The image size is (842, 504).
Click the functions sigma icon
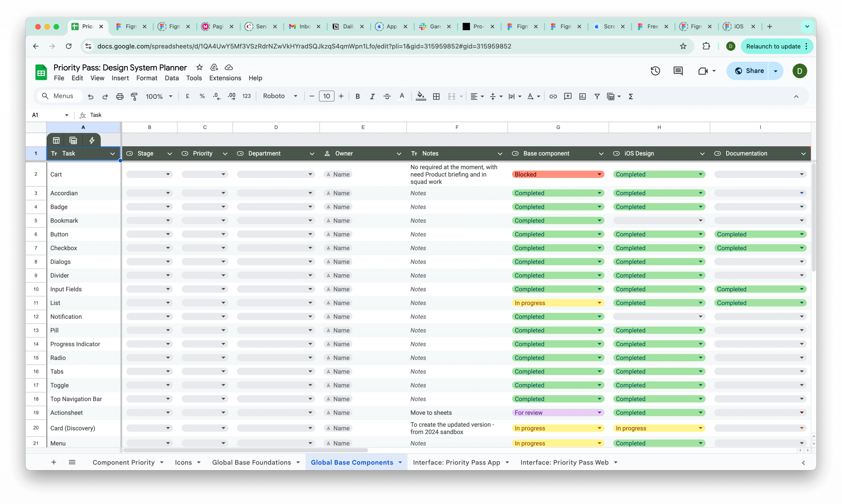pyautogui.click(x=631, y=96)
